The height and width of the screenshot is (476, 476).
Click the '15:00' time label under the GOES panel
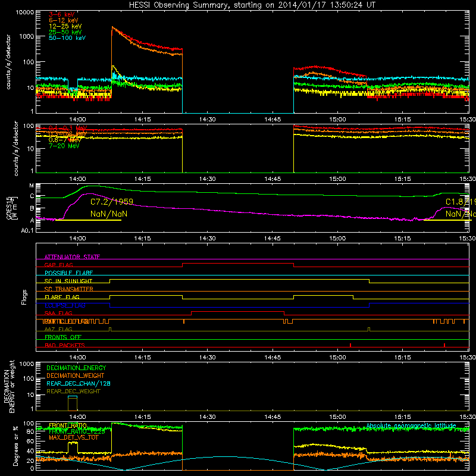pyautogui.click(x=337, y=239)
